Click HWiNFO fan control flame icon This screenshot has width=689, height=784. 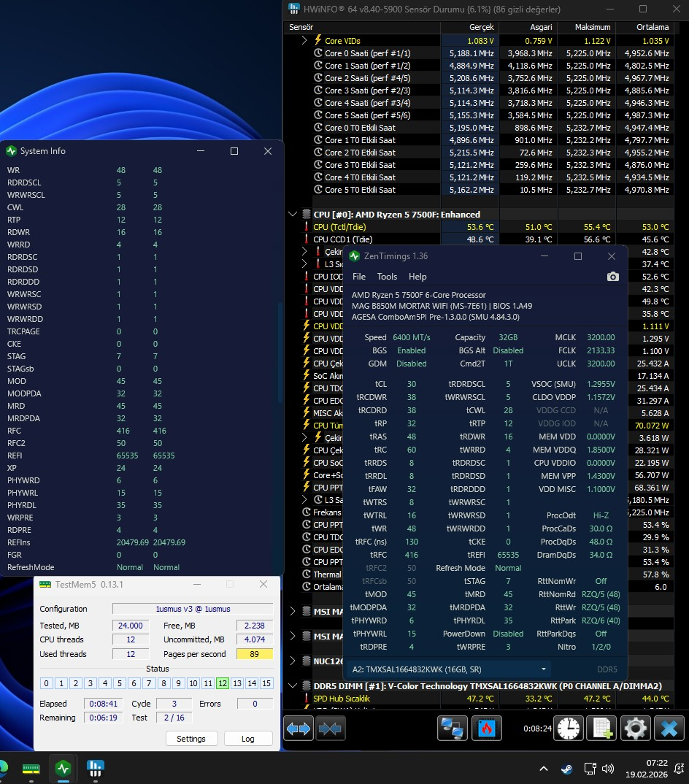(487, 729)
